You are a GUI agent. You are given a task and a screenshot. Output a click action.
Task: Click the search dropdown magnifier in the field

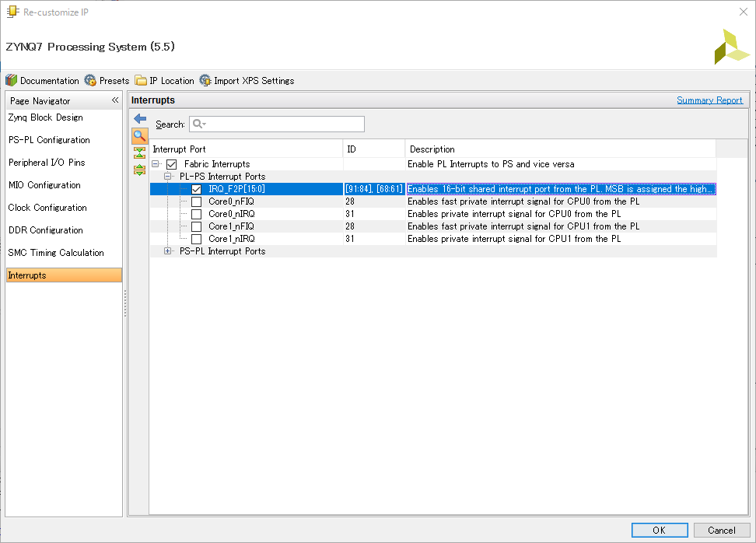click(x=199, y=124)
